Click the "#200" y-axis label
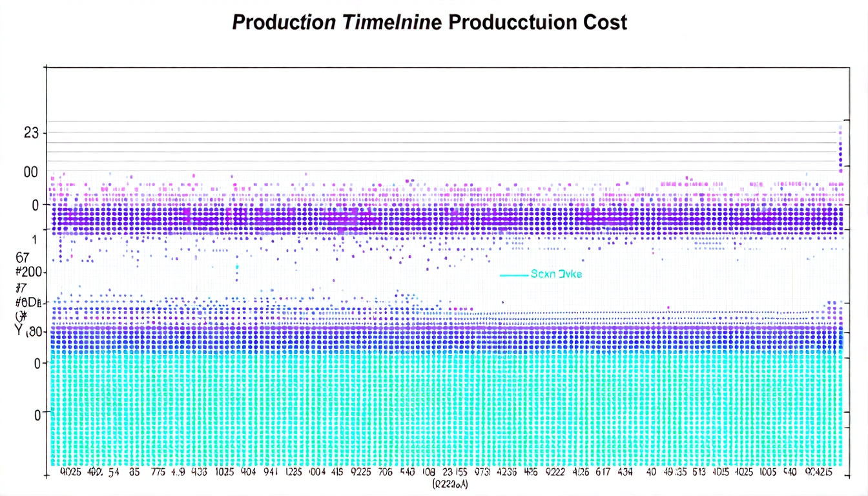 30,272
